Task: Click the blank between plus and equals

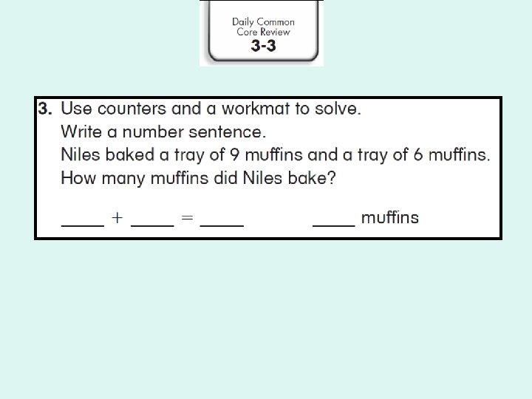Action: 152,225
